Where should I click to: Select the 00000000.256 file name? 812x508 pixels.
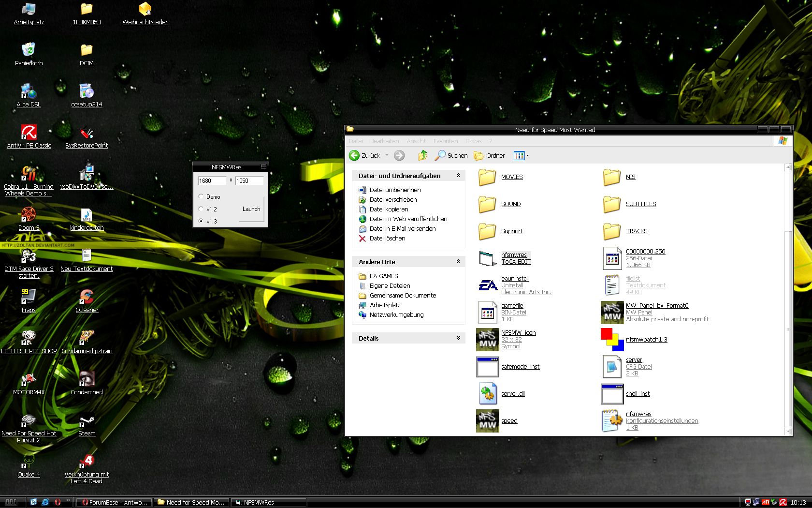646,252
